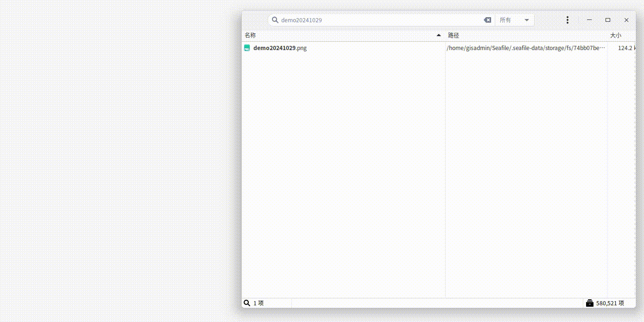Viewport: 644px width, 322px height.
Task: Minimize the search window
Action: click(x=589, y=20)
